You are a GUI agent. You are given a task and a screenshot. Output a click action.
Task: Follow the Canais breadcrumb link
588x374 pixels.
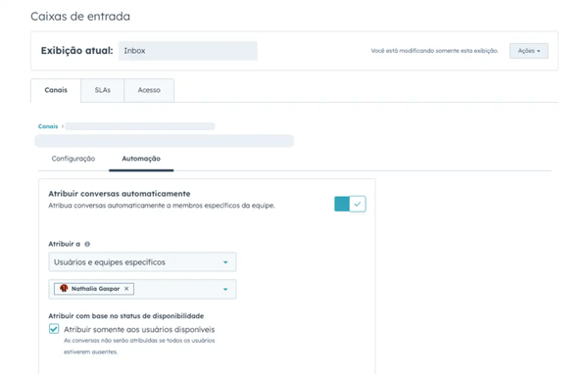click(48, 126)
